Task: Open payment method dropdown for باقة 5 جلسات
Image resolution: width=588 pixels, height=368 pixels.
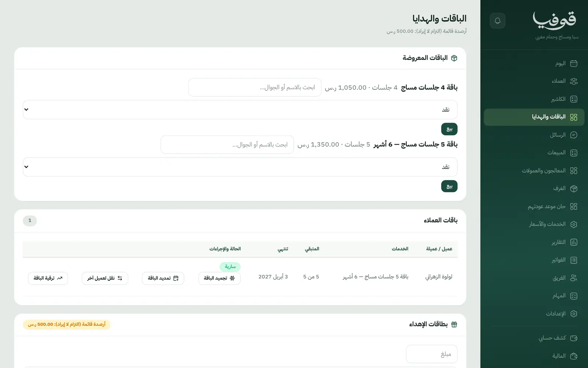Action: [240, 167]
